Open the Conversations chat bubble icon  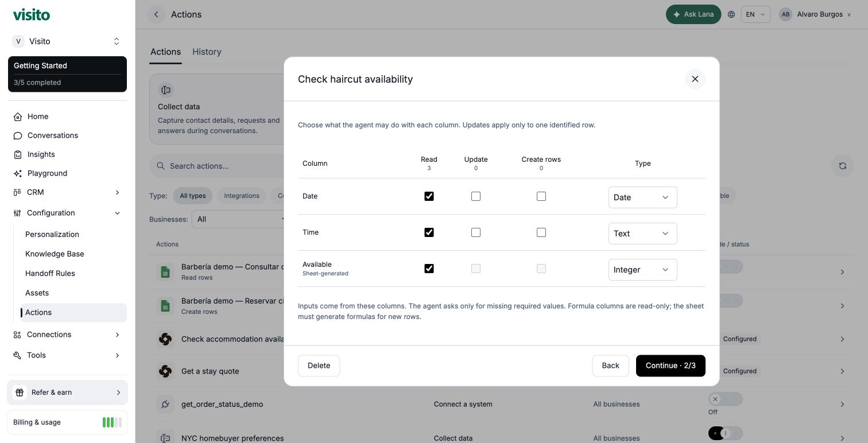[x=18, y=135]
